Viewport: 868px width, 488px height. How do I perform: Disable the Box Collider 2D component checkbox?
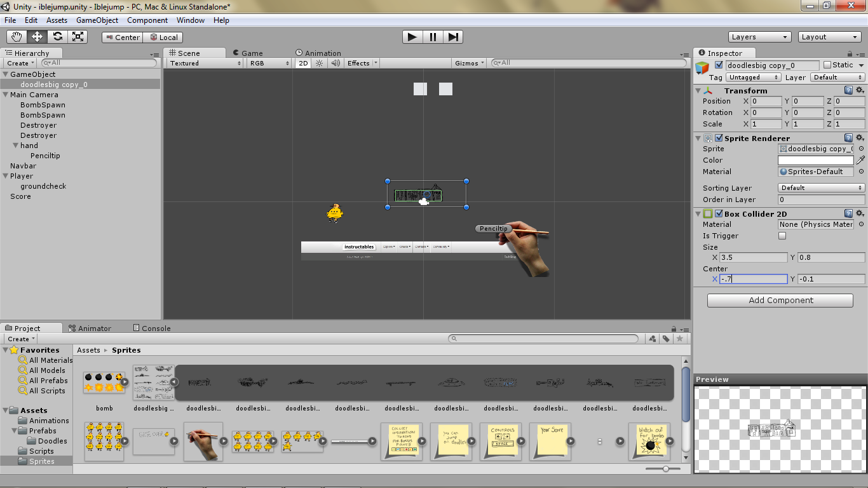point(719,213)
